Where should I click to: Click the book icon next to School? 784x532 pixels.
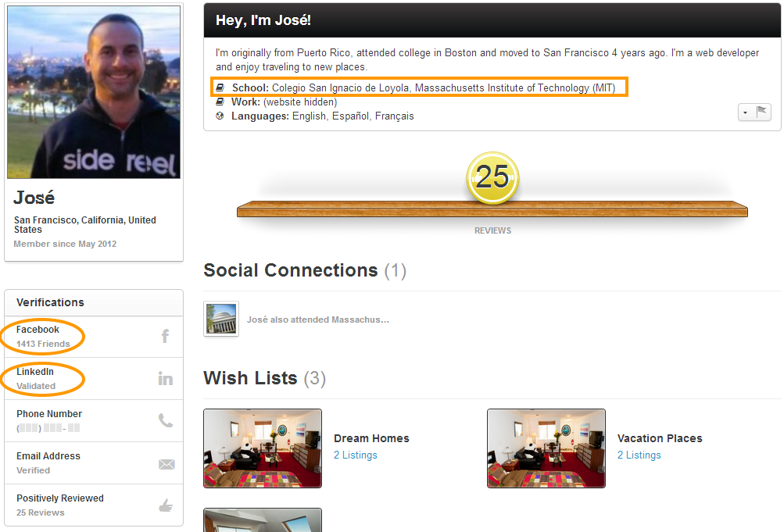tap(220, 88)
